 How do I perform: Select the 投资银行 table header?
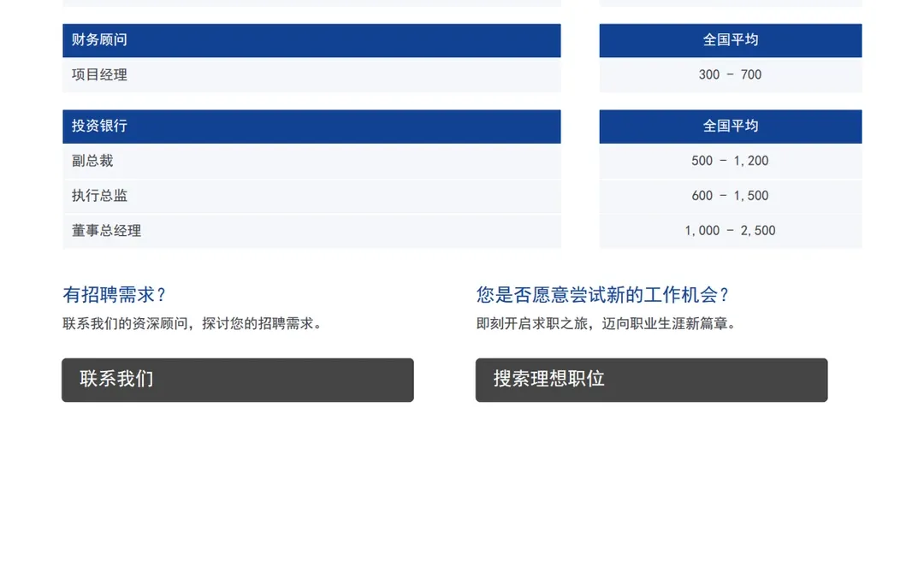[x=311, y=126]
